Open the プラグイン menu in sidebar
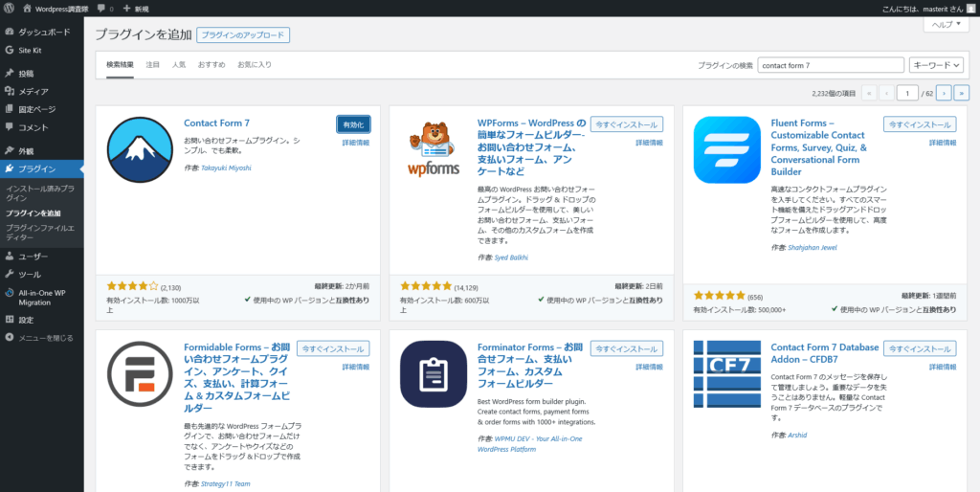 click(37, 168)
